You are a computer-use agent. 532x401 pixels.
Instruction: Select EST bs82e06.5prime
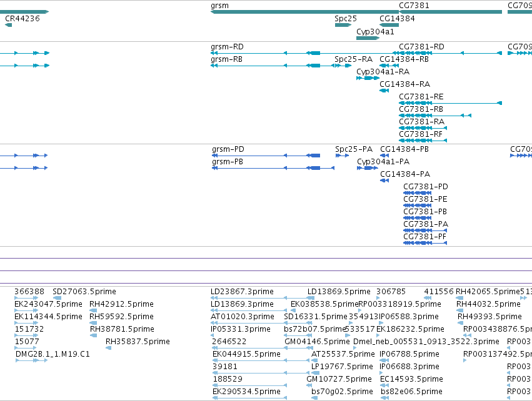click(384, 399)
